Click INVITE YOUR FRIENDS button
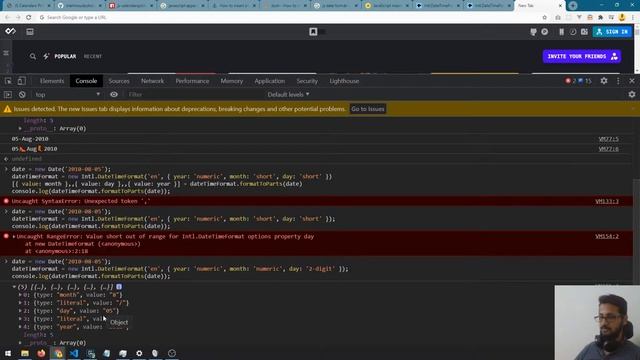 (x=582, y=56)
